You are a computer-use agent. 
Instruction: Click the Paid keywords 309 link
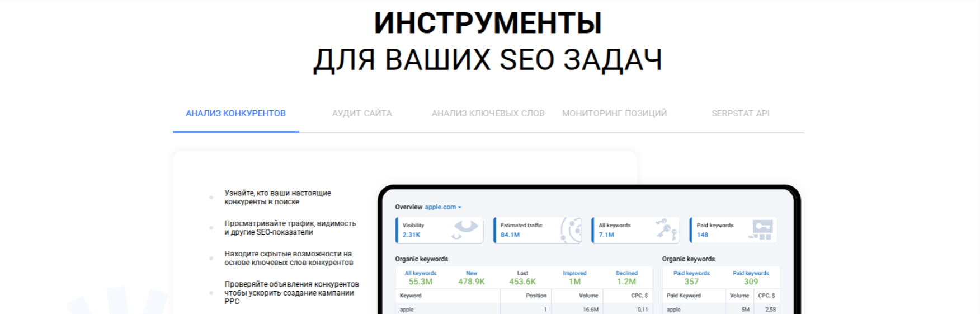pyautogui.click(x=751, y=278)
